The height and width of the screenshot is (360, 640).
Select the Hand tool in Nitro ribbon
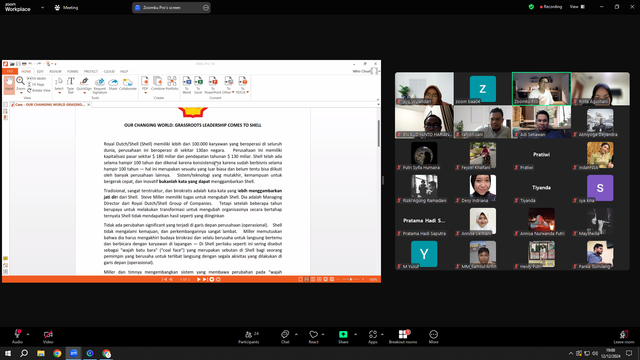point(9,84)
